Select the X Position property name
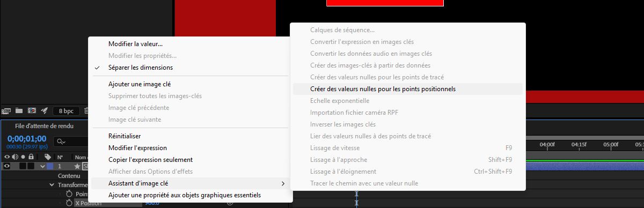This screenshot has width=644, height=208. click(89, 203)
